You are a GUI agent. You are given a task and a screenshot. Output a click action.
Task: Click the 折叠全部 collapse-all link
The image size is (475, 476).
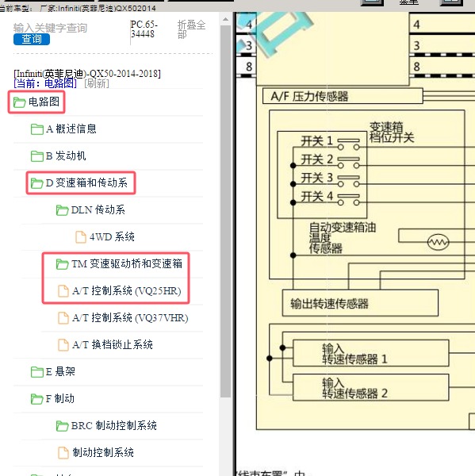click(191, 29)
